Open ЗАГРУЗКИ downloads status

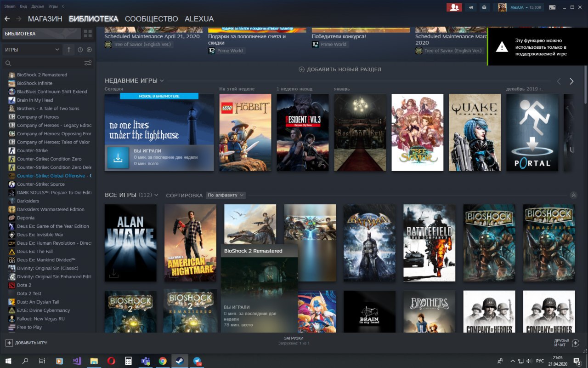click(294, 340)
